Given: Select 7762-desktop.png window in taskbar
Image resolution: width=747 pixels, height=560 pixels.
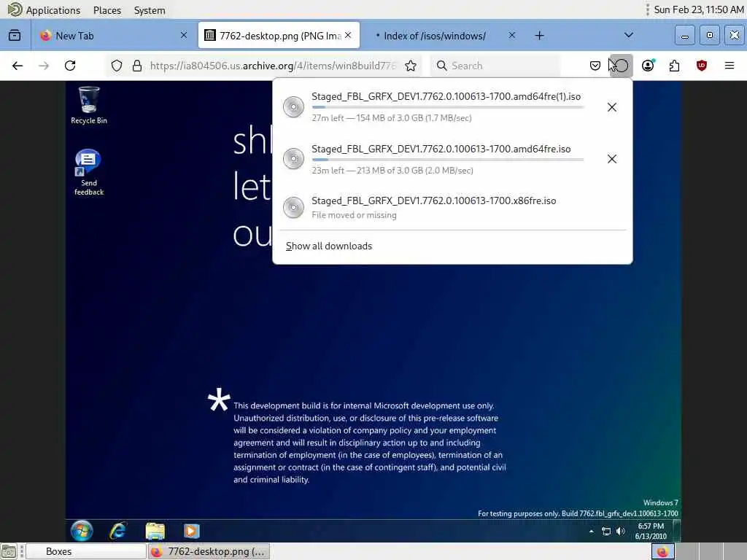Looking at the screenshot, I should pos(209,551).
